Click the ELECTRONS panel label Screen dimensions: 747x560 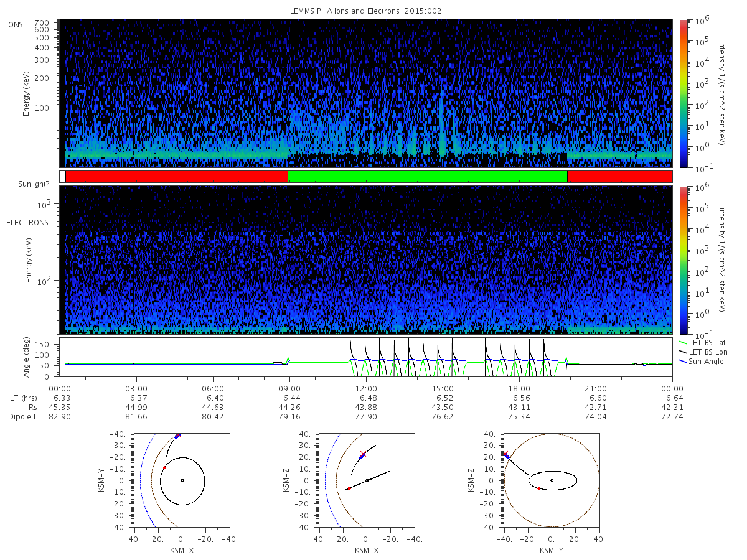coord(27,223)
